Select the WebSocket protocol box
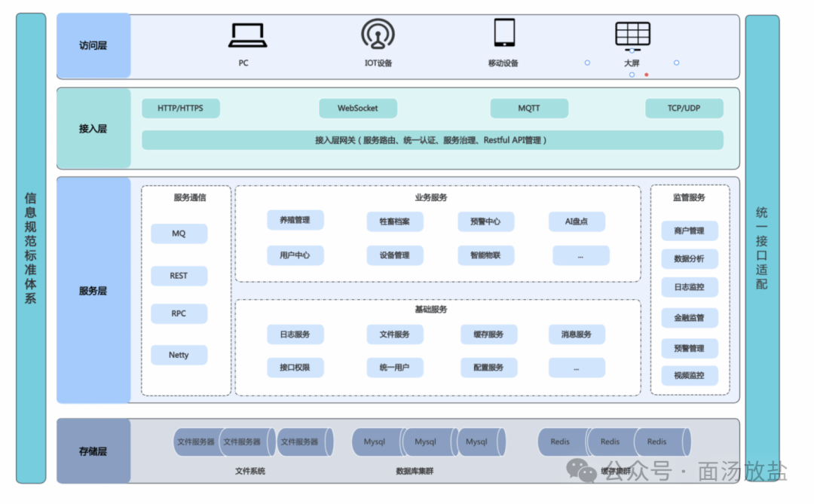814x504 pixels. coord(358,108)
